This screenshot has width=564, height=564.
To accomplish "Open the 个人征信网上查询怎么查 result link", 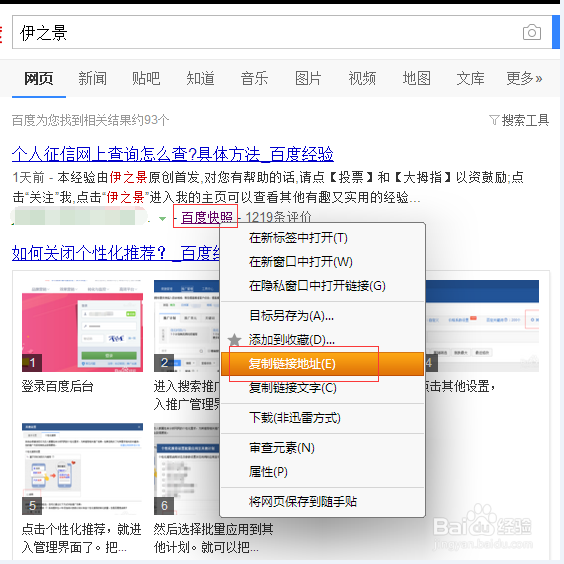I will click(173, 154).
